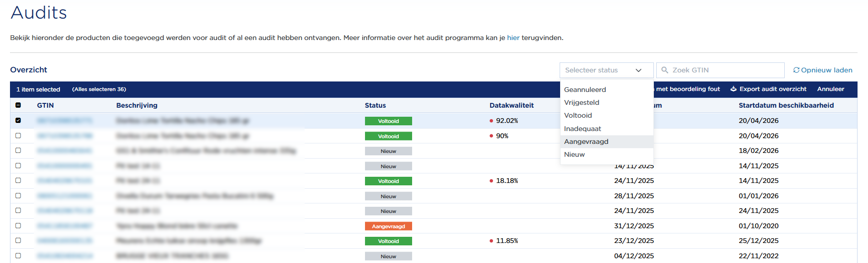This screenshot has width=868, height=263.
Task: Click the 23/12/2025 date cell
Action: click(634, 241)
